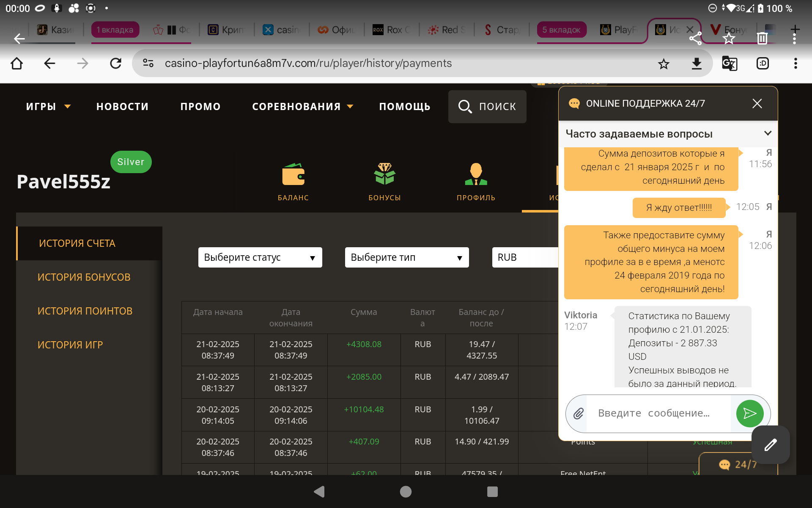The height and width of the screenshot is (508, 812).
Task: Open the Бонусы gift box icon
Action: (x=384, y=174)
